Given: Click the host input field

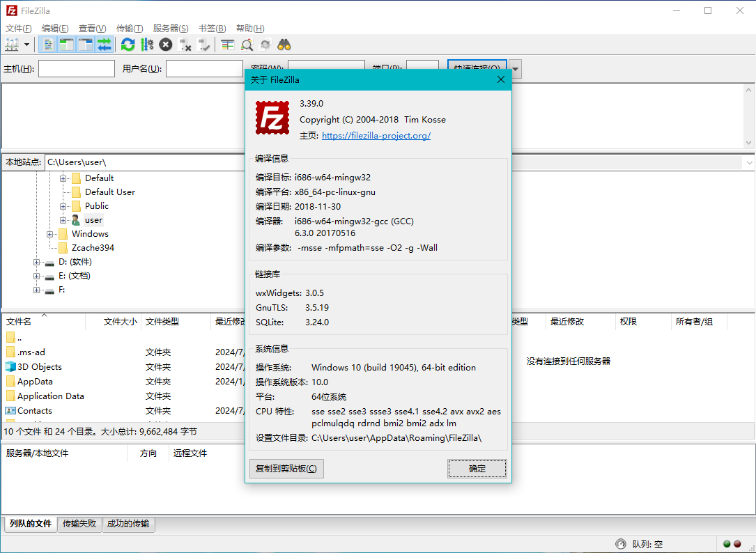Looking at the screenshot, I should coord(77,68).
